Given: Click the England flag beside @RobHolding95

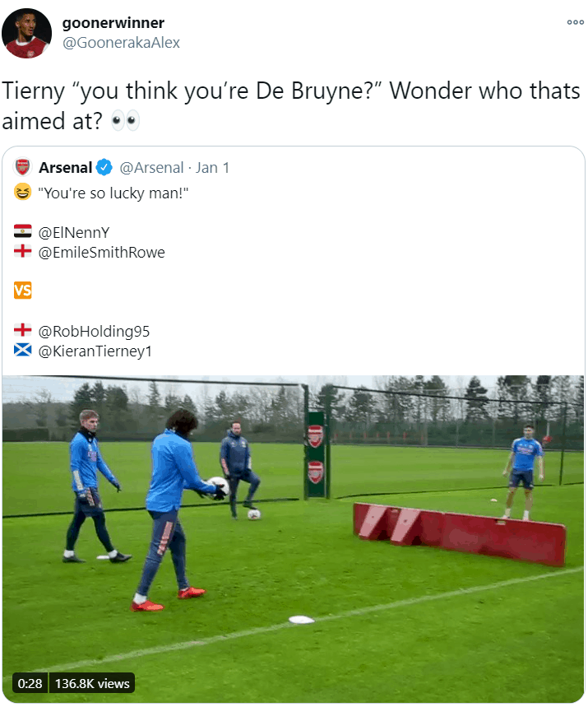Looking at the screenshot, I should [x=23, y=331].
